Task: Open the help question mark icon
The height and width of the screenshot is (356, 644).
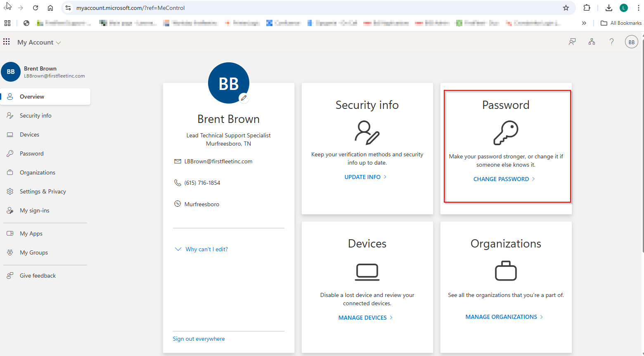Action: [x=611, y=42]
